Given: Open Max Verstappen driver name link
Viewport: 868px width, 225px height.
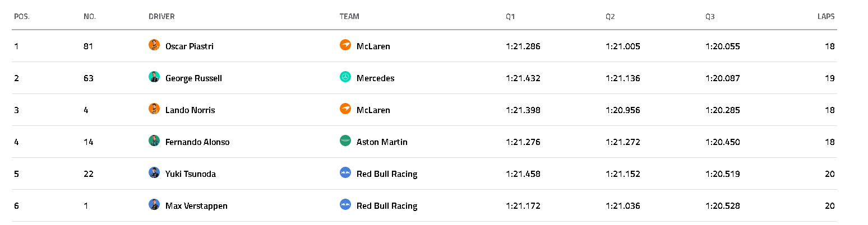Looking at the screenshot, I should [x=196, y=206].
